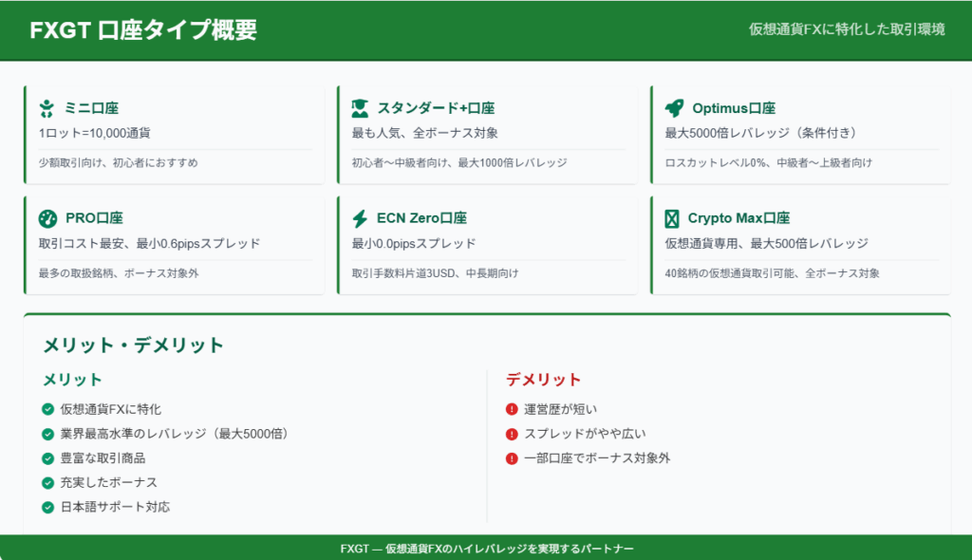Click the graduate icon beside スタンダード+口座

361,108
